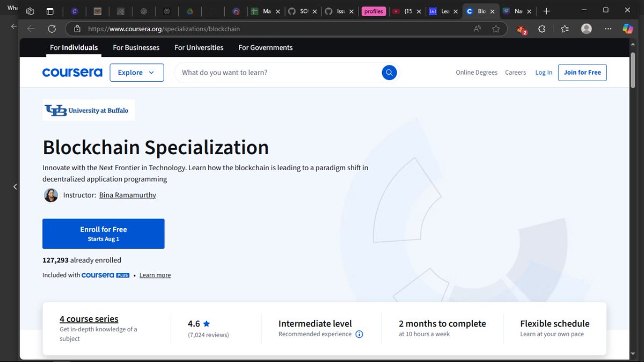Open the 4 course series link

click(89, 319)
